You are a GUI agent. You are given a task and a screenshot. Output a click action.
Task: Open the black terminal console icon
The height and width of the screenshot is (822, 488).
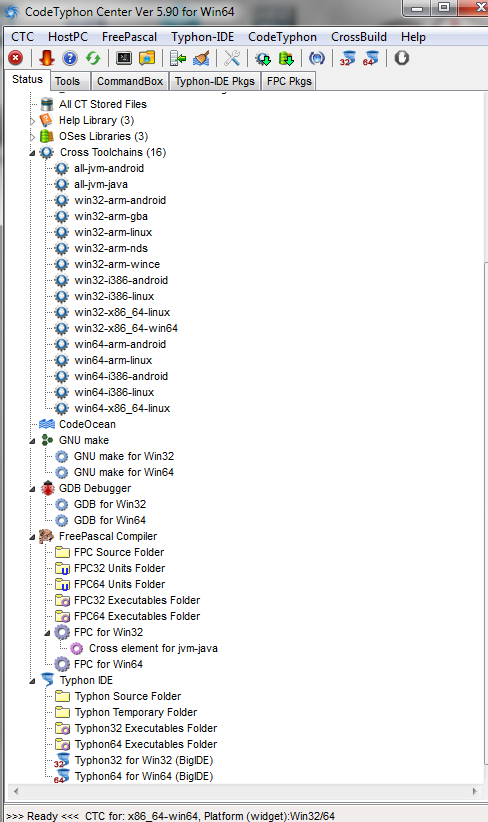point(124,58)
